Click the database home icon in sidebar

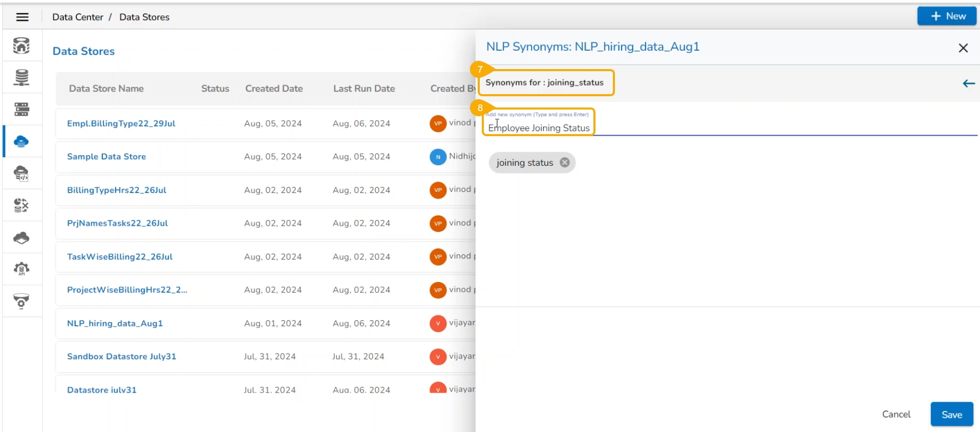pyautogui.click(x=22, y=46)
